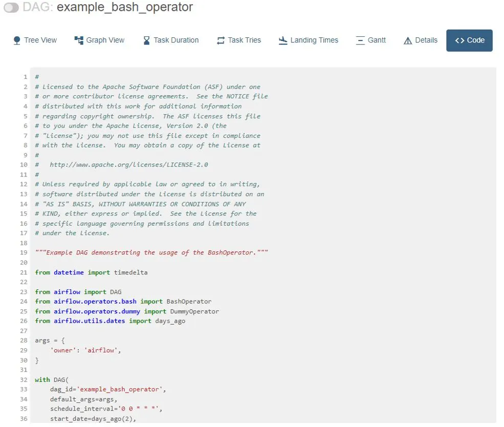The height and width of the screenshot is (427, 504).
Task: Click the 'AS IS BASIS' comment line
Action: [x=141, y=204]
